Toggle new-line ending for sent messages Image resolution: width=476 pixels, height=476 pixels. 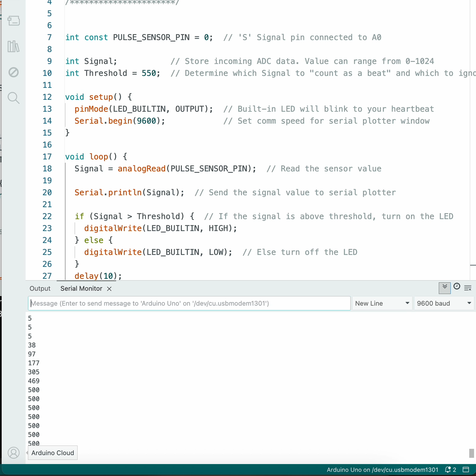[382, 303]
